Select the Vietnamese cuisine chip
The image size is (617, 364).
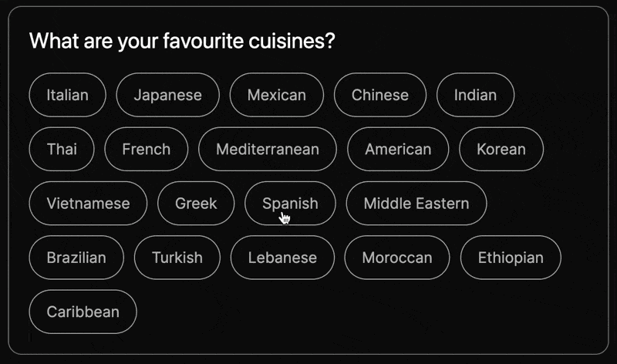point(88,204)
